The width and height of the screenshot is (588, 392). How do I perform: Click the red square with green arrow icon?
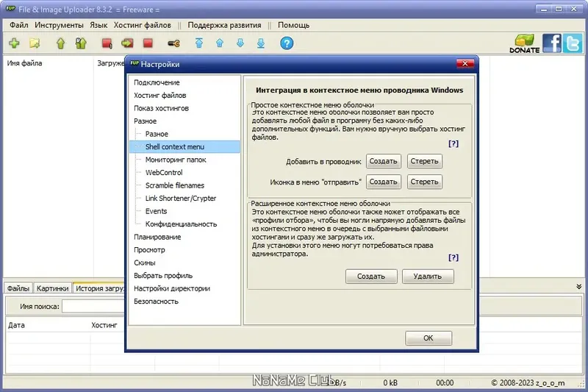coord(127,43)
